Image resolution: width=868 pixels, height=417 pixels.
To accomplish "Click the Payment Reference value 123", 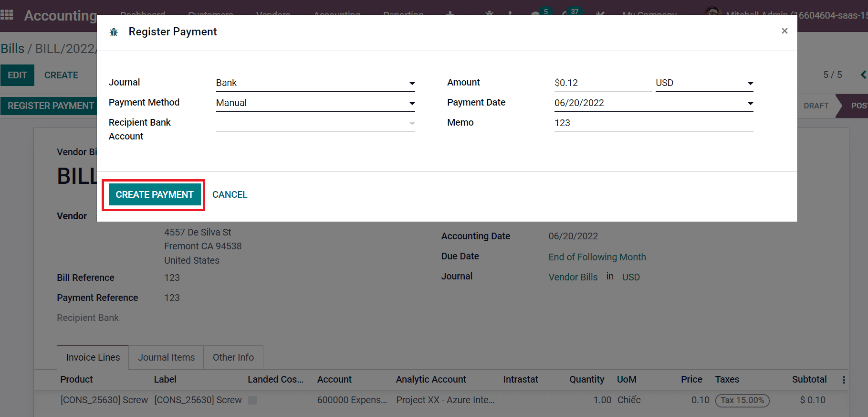I will pyautogui.click(x=172, y=298).
